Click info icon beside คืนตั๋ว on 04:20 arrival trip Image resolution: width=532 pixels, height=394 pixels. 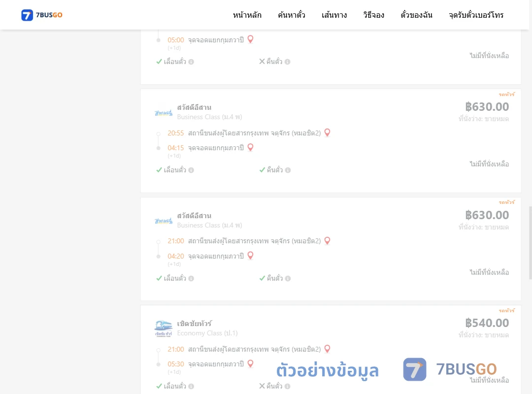pyautogui.click(x=288, y=278)
